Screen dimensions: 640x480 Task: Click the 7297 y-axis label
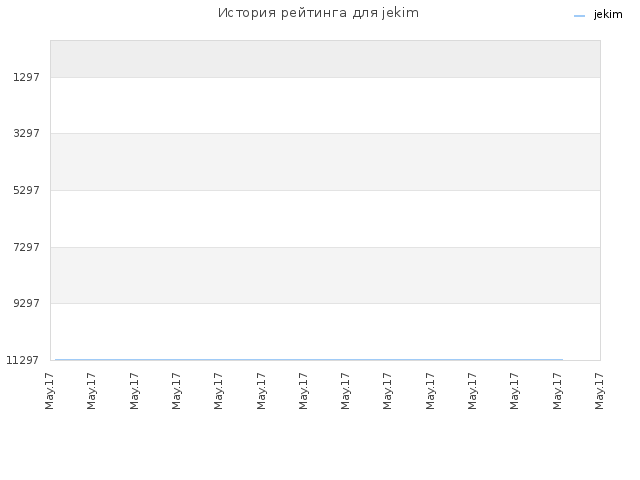click(x=26, y=247)
